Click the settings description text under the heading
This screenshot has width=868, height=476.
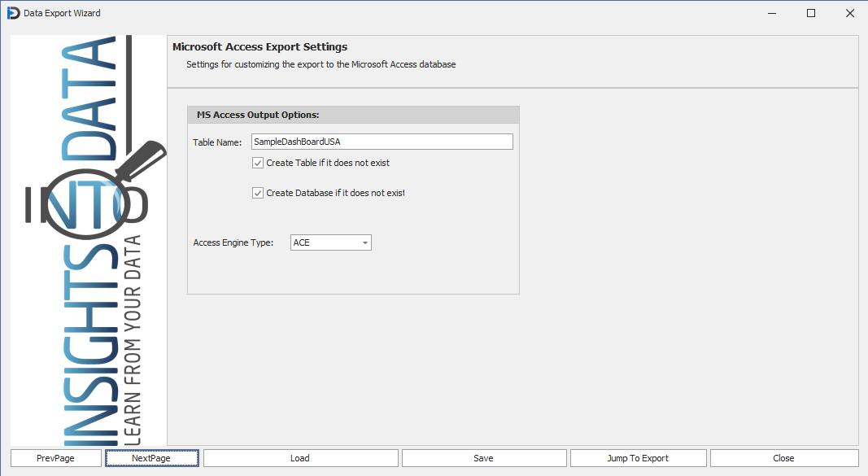click(321, 64)
